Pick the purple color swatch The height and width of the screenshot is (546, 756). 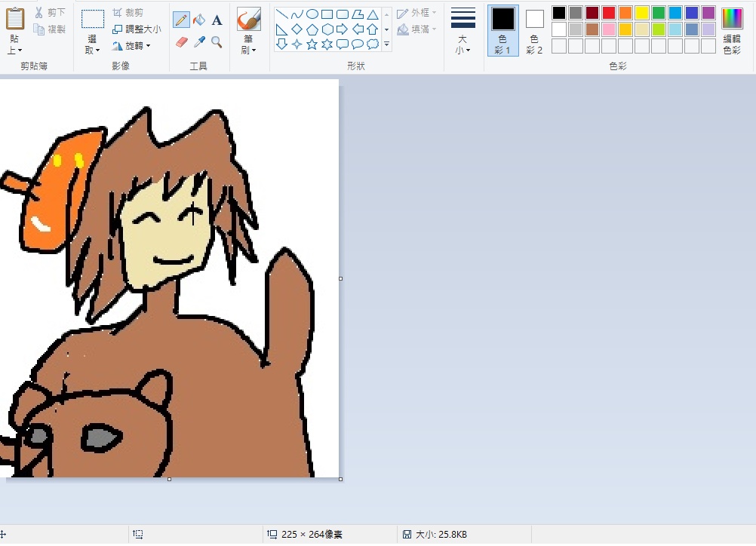click(x=708, y=13)
